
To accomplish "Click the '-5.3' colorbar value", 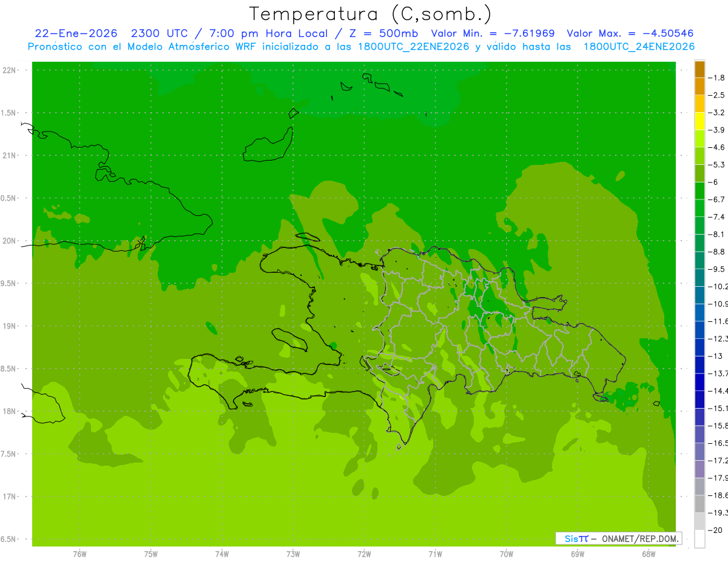I will 716,164.
